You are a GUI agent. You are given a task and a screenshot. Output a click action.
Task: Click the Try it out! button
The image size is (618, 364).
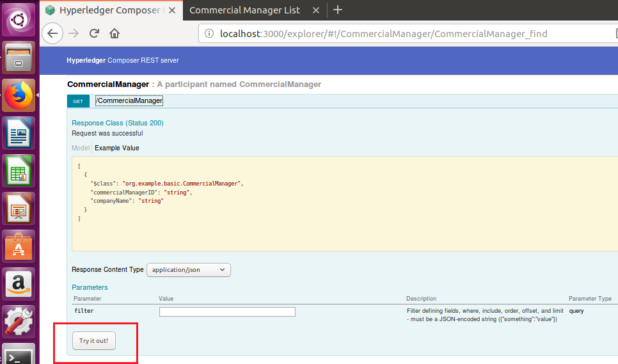click(x=94, y=341)
